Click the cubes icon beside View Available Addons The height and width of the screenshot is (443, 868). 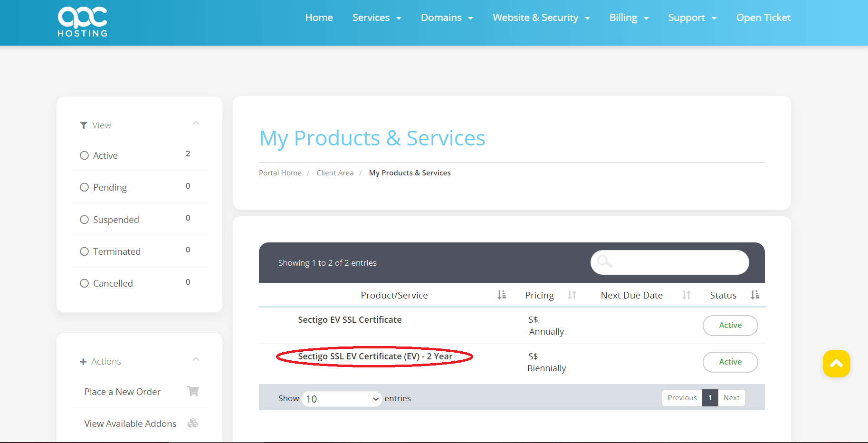(193, 423)
